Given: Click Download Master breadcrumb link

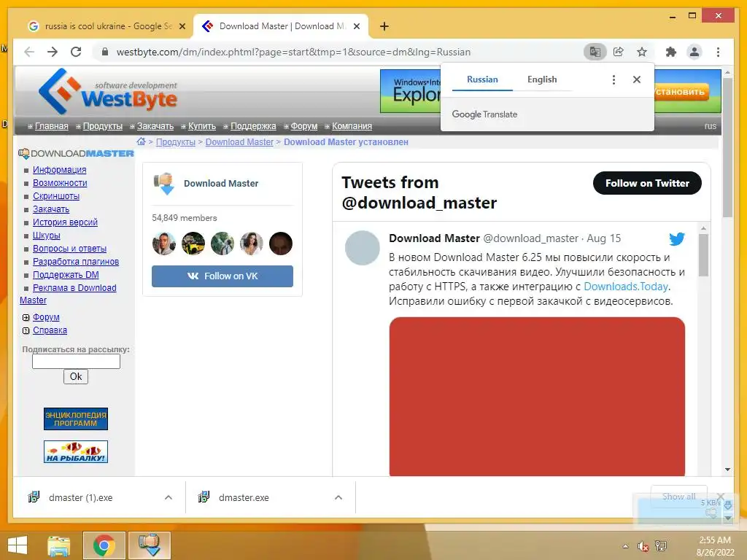Looking at the screenshot, I should click(x=239, y=142).
